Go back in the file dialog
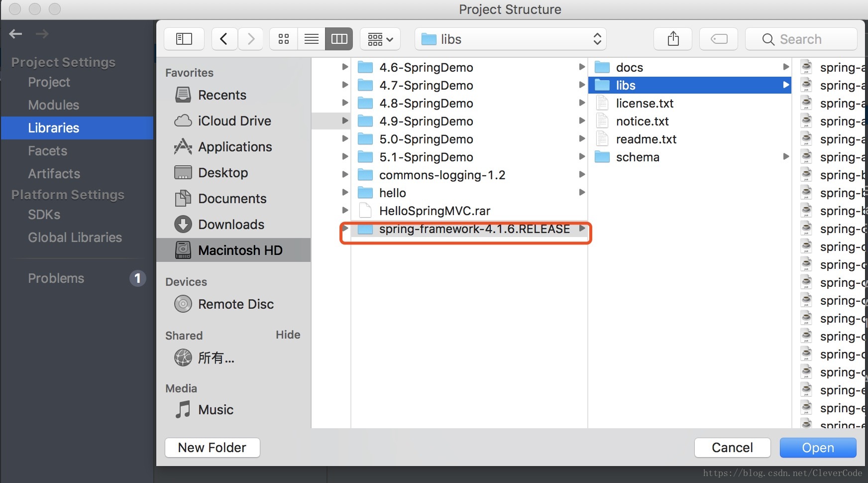 [224, 39]
